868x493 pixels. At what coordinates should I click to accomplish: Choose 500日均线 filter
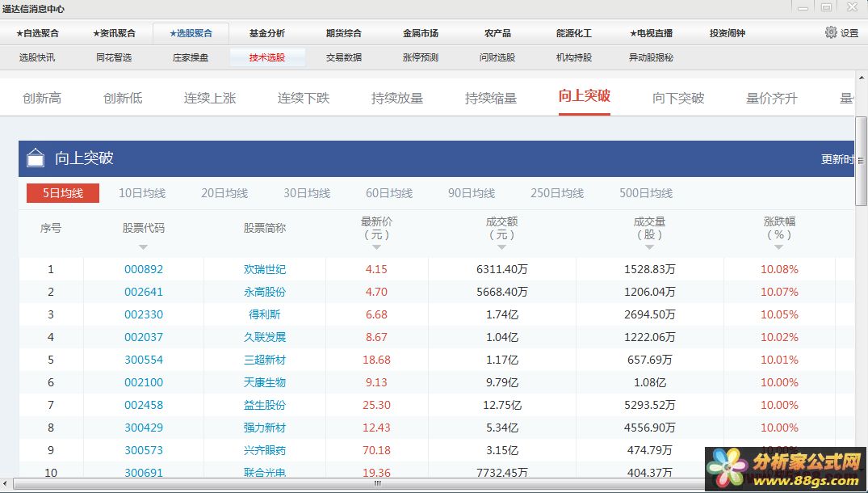pos(646,193)
